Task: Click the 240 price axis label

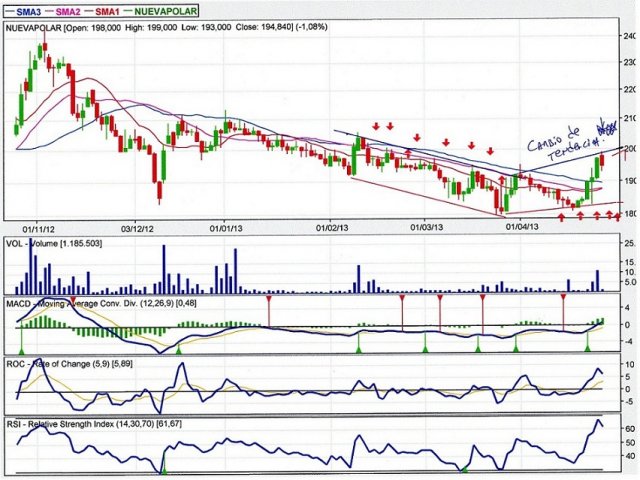Action: (631, 36)
